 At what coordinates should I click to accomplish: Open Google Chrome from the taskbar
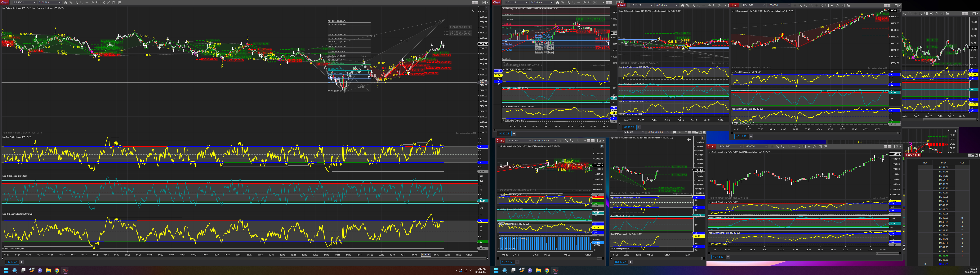coord(57,270)
